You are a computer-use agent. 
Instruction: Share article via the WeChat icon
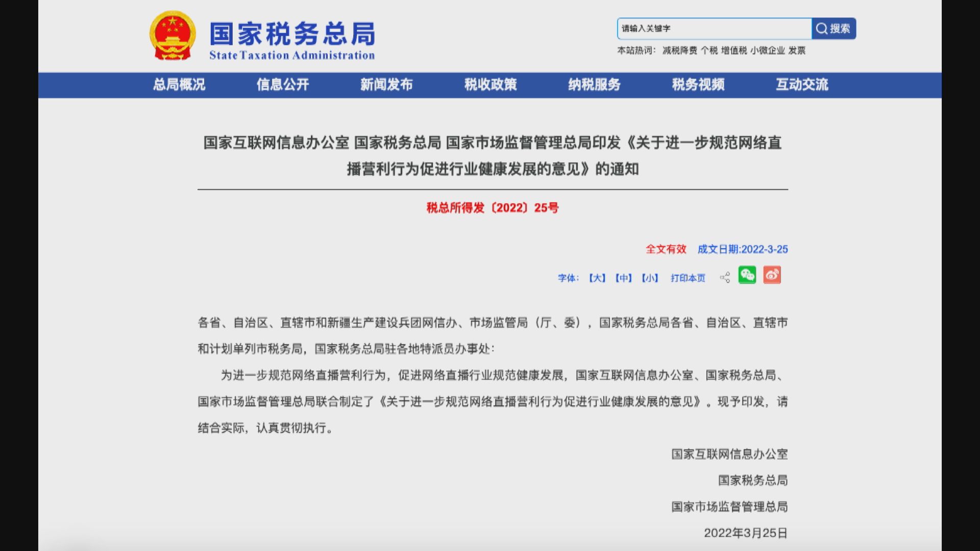tap(747, 275)
